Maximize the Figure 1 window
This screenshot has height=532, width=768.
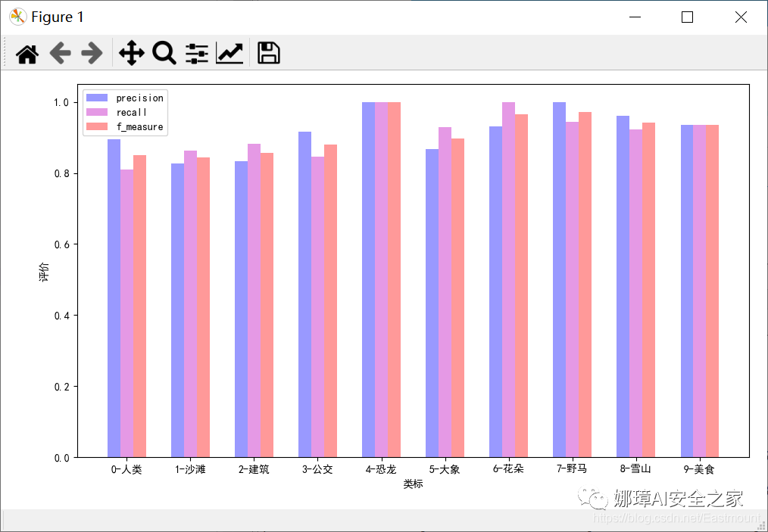pyautogui.click(x=687, y=17)
